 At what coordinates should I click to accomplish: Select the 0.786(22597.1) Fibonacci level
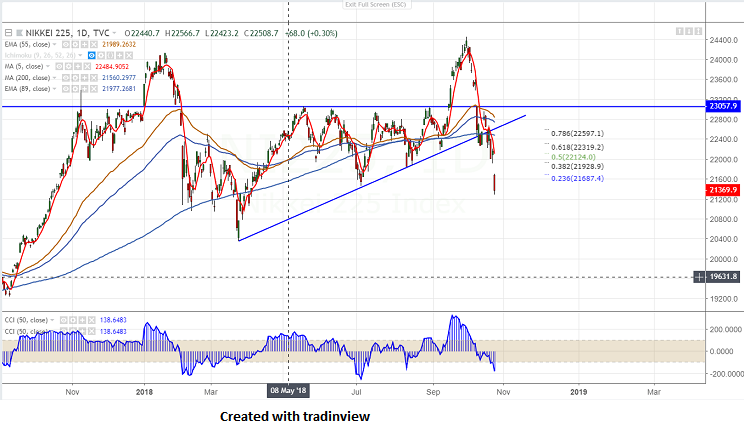[577, 134]
